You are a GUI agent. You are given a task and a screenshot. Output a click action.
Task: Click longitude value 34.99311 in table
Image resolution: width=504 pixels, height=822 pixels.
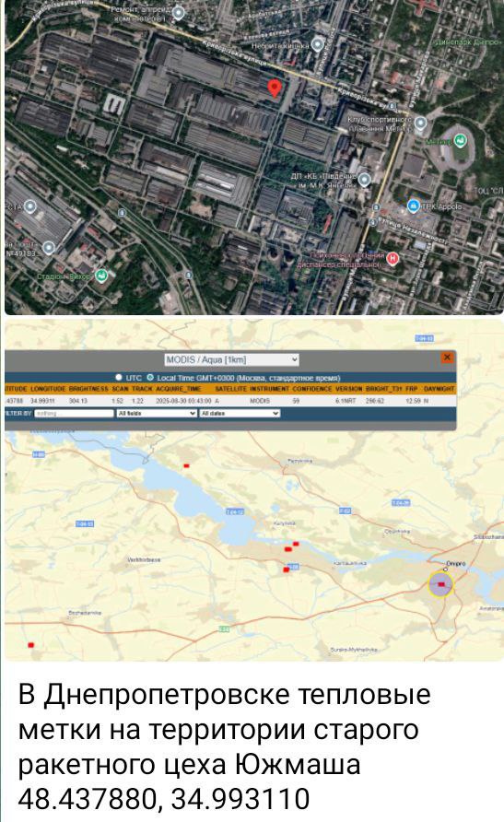(x=42, y=401)
